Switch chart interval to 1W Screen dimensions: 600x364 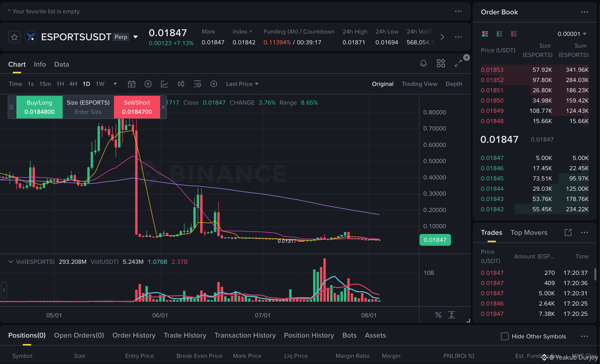100,84
